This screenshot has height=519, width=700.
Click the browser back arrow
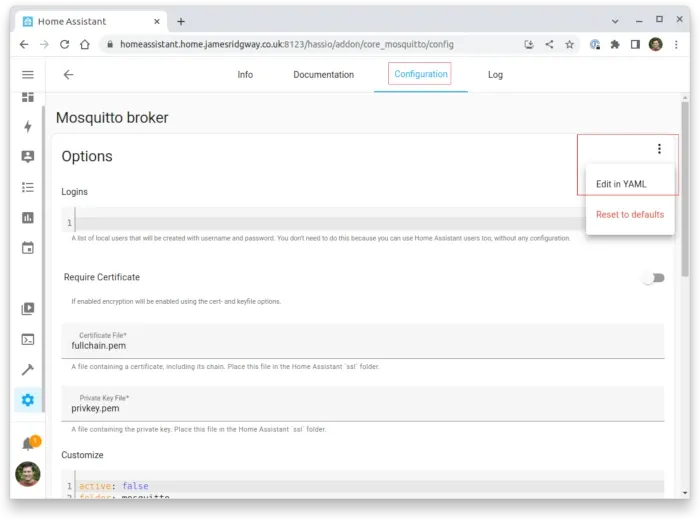click(24, 44)
